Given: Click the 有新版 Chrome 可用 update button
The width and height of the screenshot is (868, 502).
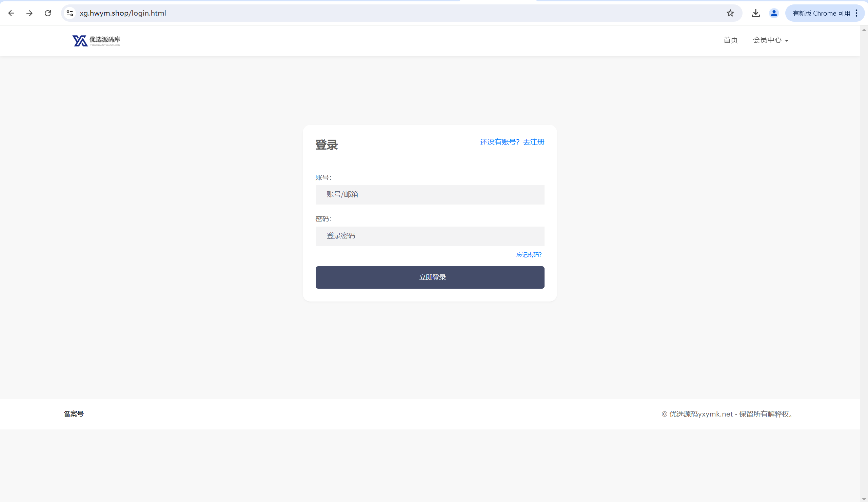Looking at the screenshot, I should click(x=821, y=13).
